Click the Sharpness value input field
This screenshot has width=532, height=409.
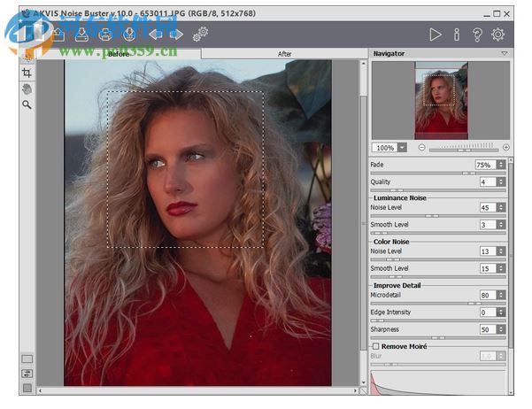click(486, 329)
